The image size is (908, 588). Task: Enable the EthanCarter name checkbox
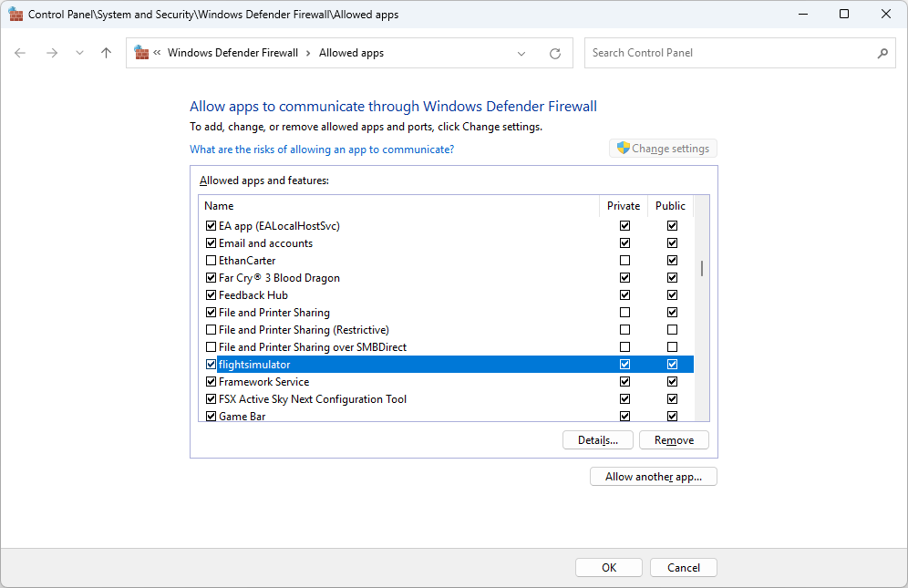point(211,261)
